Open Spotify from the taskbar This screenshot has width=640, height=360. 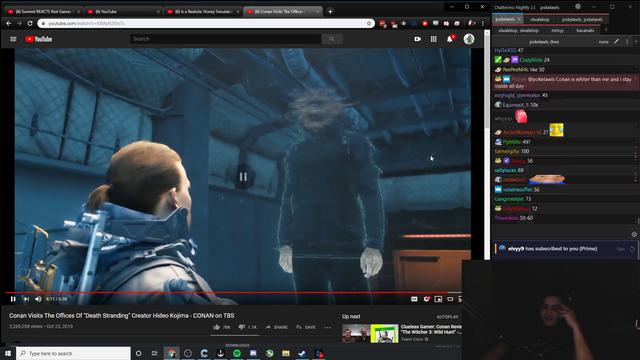click(237, 353)
